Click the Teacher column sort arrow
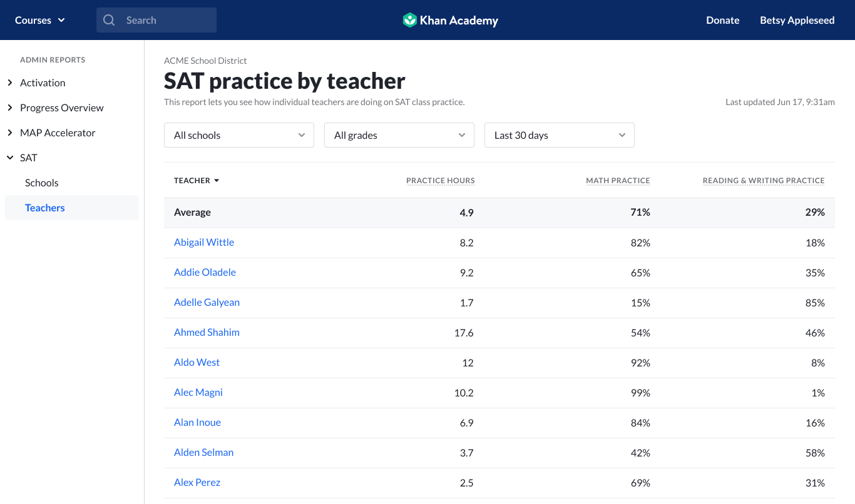Screen dimensions: 855x504 [x=217, y=181]
